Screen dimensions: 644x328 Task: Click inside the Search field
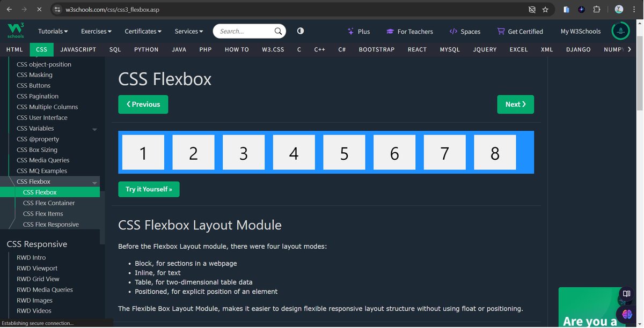click(x=241, y=31)
